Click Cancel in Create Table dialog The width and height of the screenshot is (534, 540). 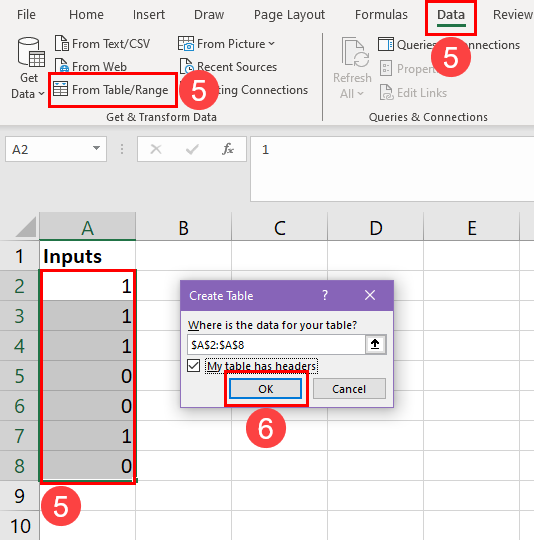click(349, 389)
